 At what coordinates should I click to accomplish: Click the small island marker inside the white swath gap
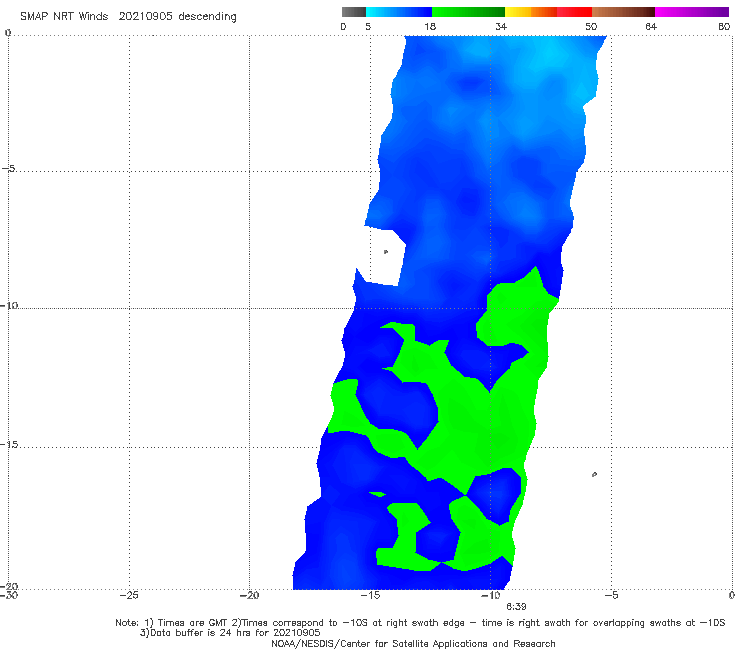386,252
